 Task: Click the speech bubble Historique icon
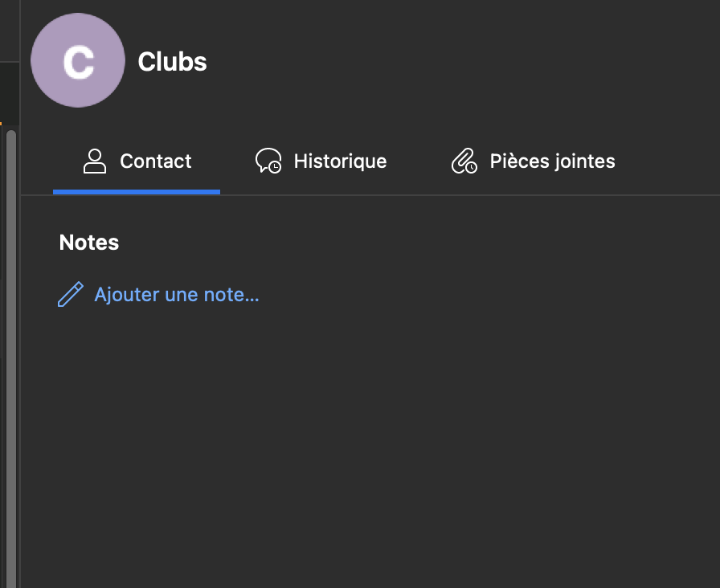(267, 160)
